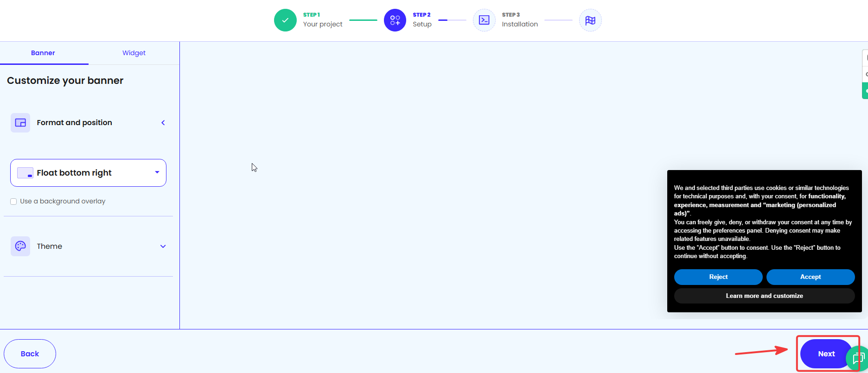Image resolution: width=868 pixels, height=373 pixels.
Task: Click the Step 1 green checkmark icon
Action: pos(285,20)
